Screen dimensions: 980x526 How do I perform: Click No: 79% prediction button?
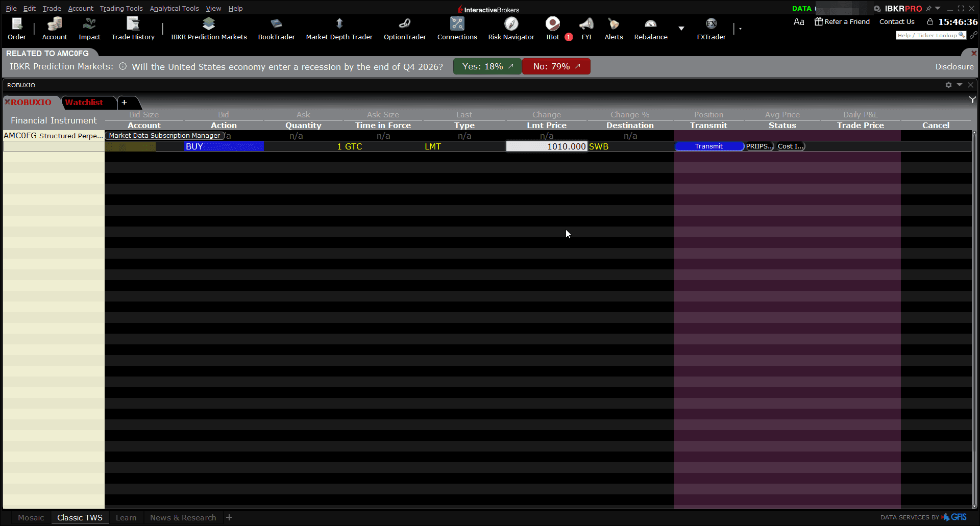pos(556,66)
